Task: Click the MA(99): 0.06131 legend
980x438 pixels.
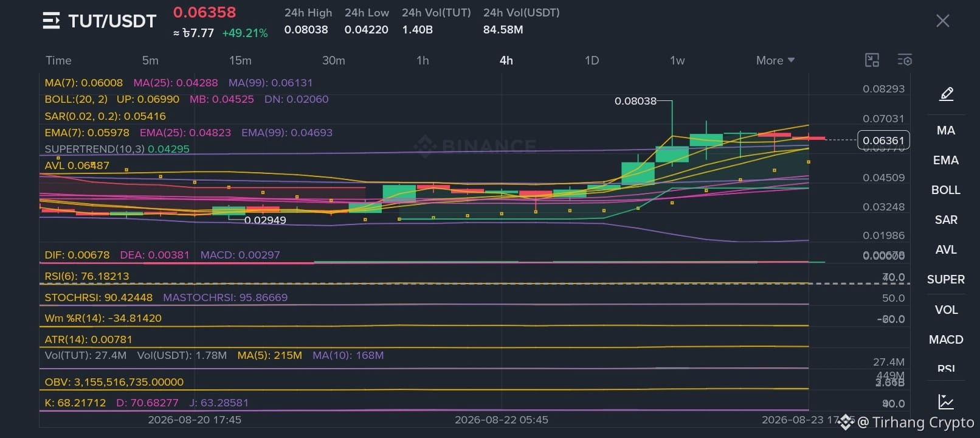Action: [x=271, y=83]
